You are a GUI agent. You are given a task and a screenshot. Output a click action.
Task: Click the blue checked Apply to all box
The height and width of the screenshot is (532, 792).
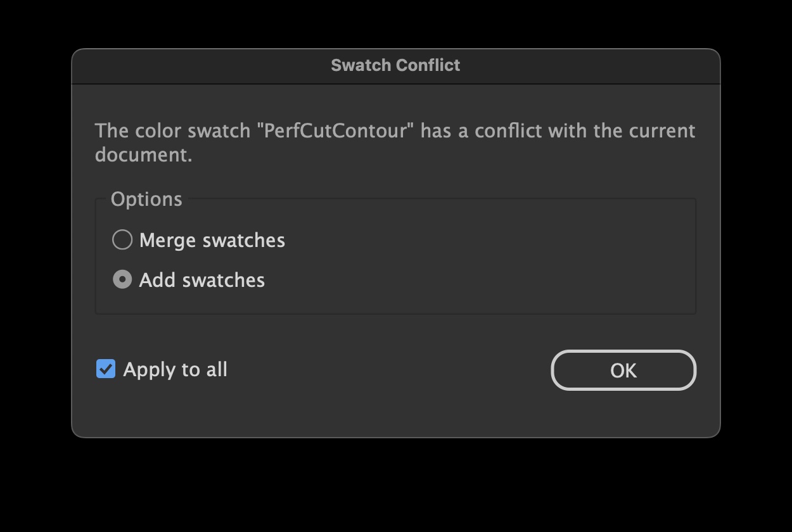[106, 369]
